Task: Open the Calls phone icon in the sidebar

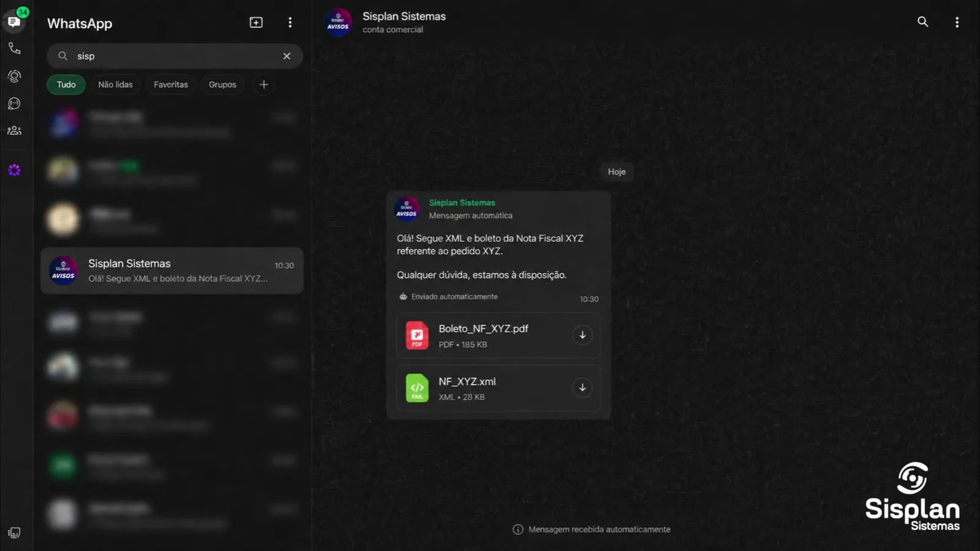Action: point(14,48)
